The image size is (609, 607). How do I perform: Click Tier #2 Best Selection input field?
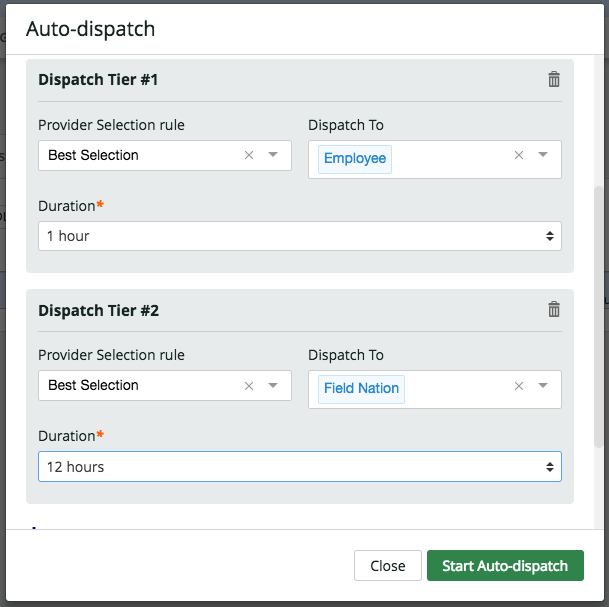click(x=140, y=385)
